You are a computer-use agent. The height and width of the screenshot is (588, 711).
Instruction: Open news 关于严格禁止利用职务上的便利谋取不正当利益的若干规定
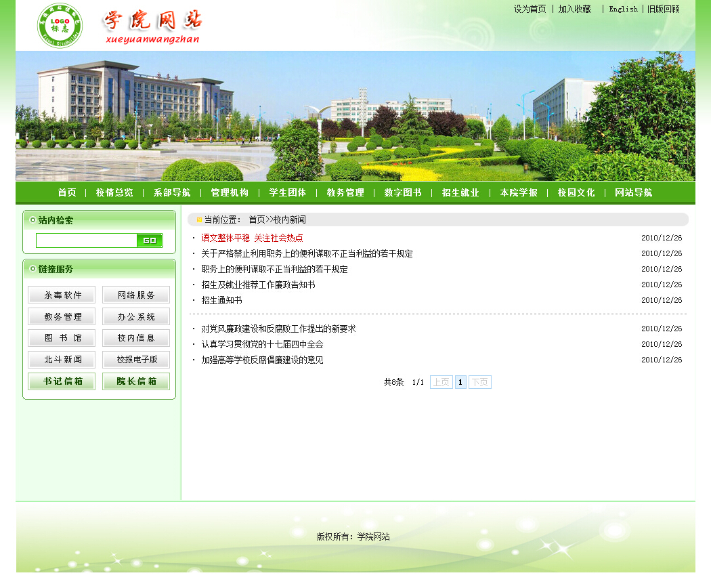tap(307, 253)
